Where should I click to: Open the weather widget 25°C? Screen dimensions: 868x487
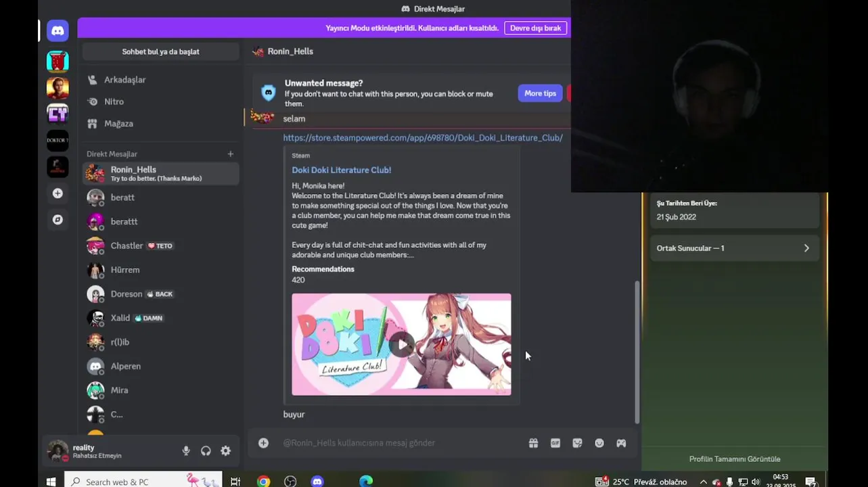641,482
